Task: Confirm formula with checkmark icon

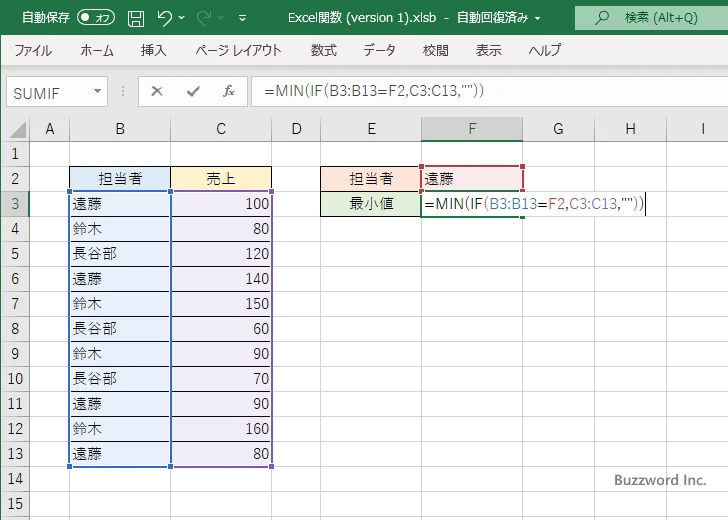Action: [193, 91]
